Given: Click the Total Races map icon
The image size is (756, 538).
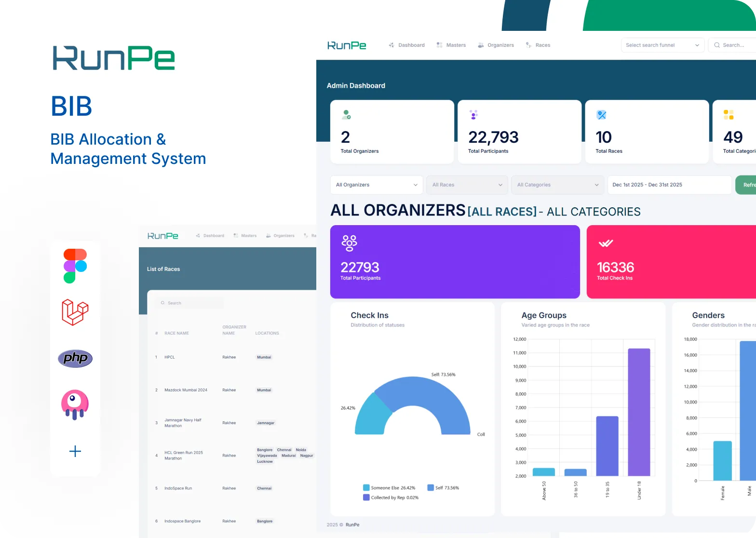Looking at the screenshot, I should [x=601, y=115].
